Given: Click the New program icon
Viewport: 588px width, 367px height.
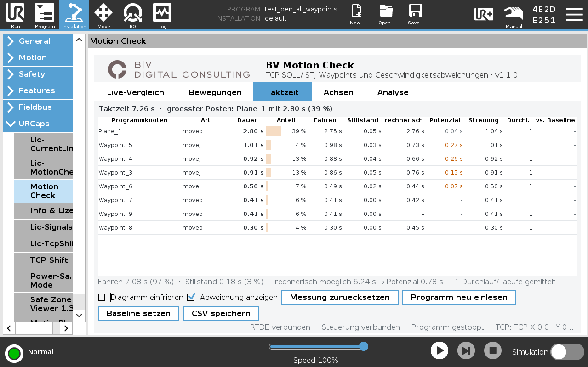Looking at the screenshot, I should pos(357,15).
